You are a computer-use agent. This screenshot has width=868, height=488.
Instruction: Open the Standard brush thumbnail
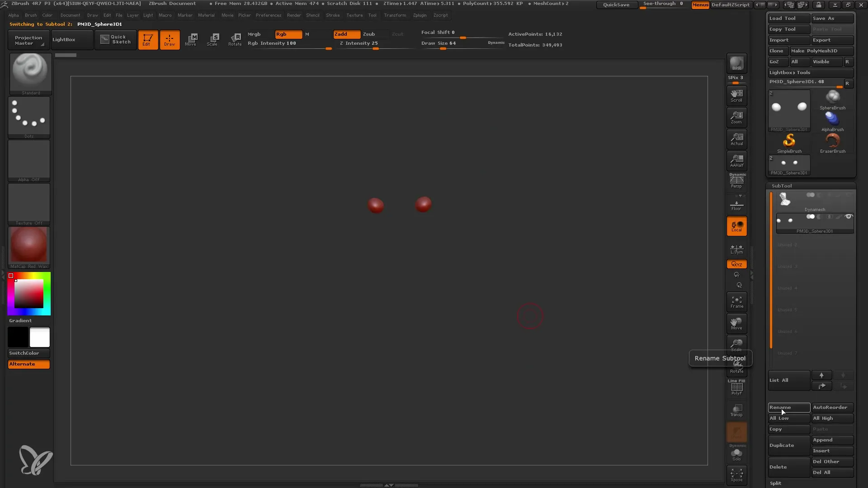click(30, 74)
